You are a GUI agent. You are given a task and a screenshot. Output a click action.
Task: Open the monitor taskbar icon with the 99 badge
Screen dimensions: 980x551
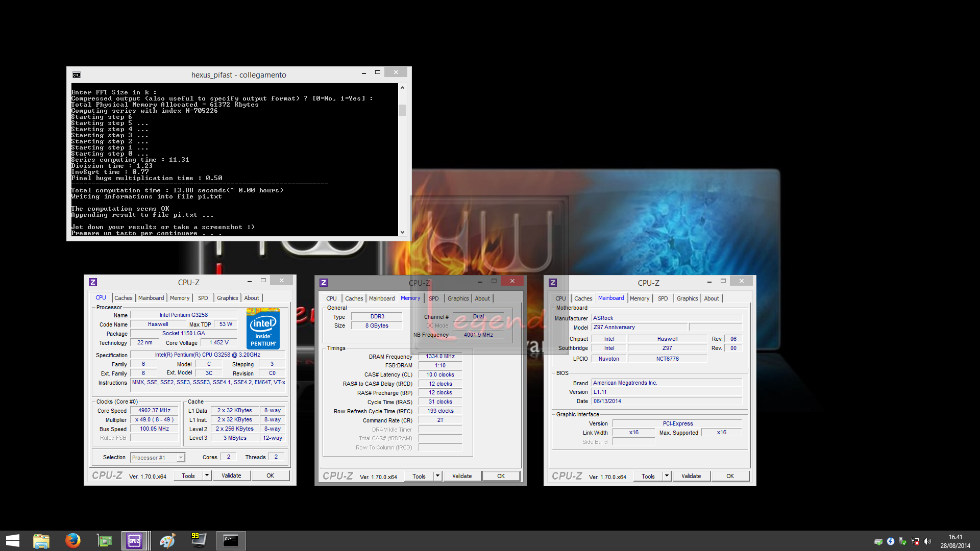[199, 541]
